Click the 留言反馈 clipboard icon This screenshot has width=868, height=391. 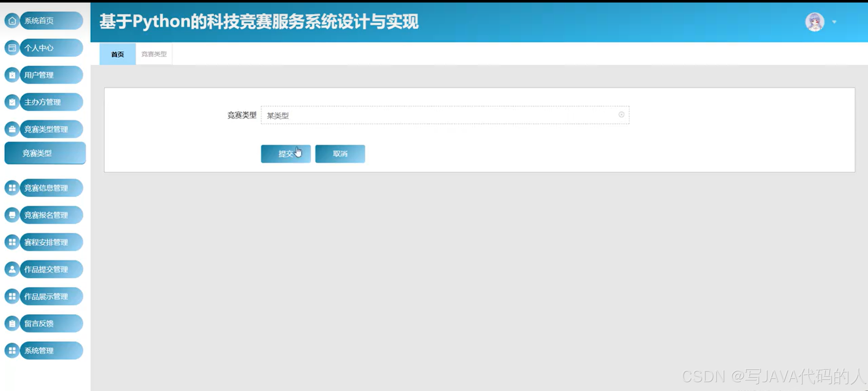(12, 323)
